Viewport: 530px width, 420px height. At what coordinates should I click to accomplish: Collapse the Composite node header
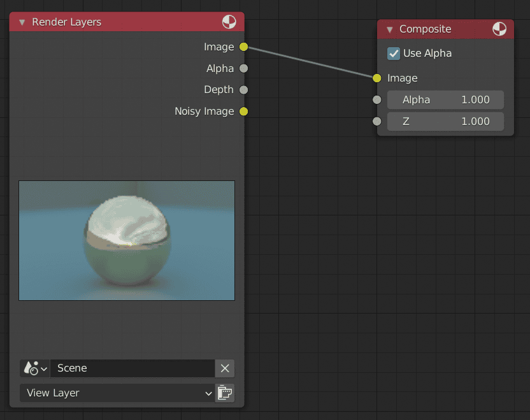click(389, 29)
